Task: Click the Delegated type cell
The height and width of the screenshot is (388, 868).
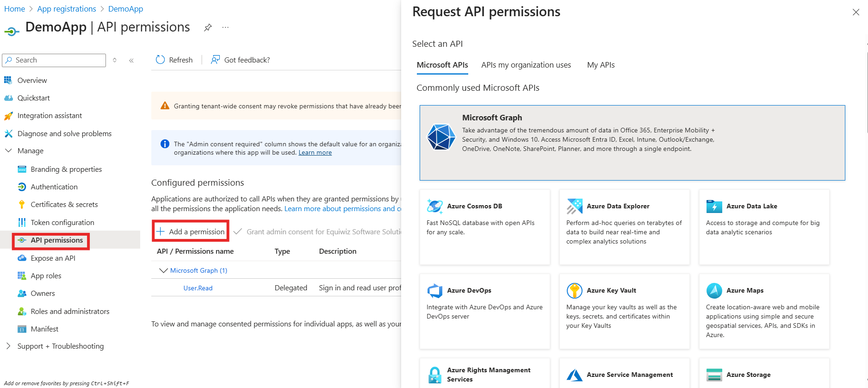Action: 291,288
